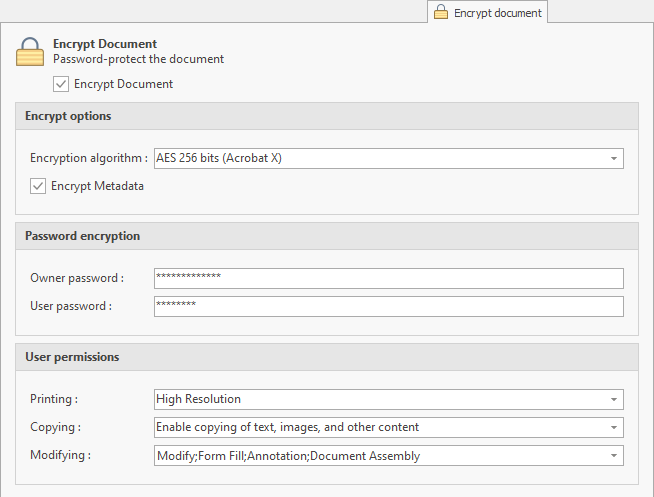Click the Modify;Form Fill;Annotation combo box

389,456
